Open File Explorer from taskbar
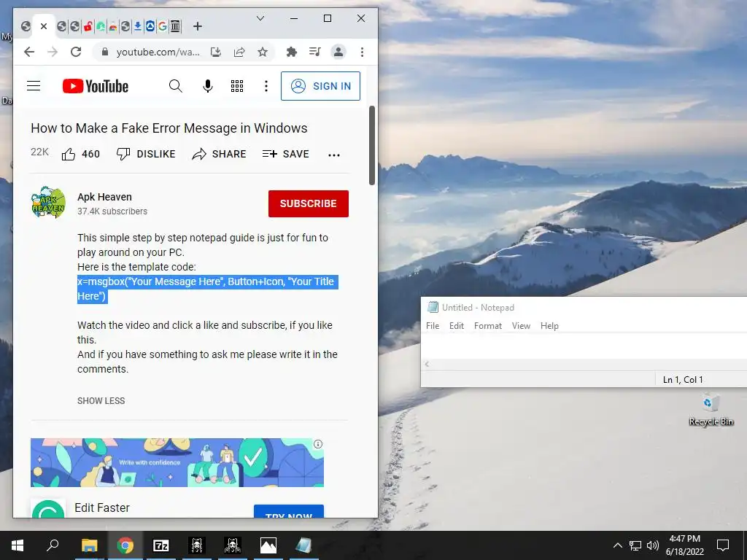The height and width of the screenshot is (560, 747). click(x=90, y=545)
